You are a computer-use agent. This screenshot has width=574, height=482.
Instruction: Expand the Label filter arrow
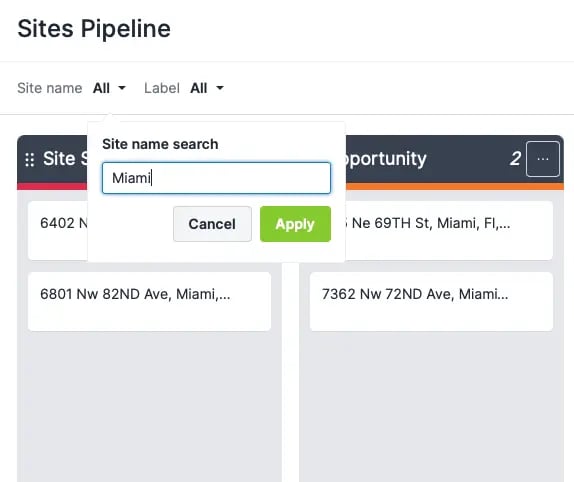(220, 88)
